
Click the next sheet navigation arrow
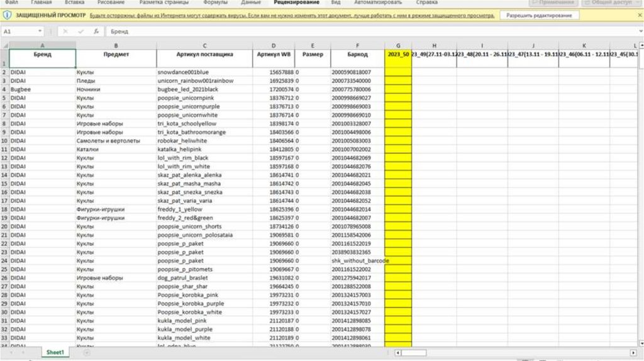click(x=23, y=352)
